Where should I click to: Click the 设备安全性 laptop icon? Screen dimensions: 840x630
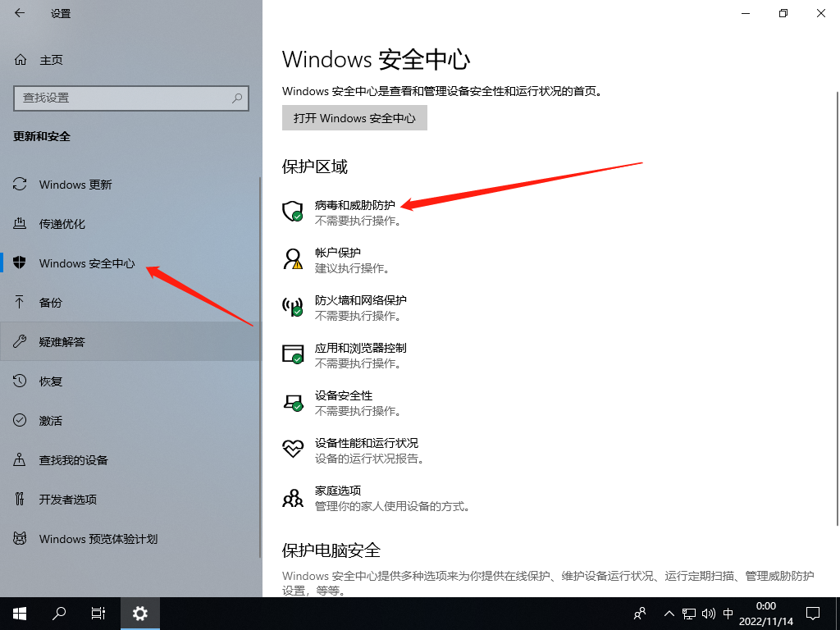pyautogui.click(x=293, y=402)
